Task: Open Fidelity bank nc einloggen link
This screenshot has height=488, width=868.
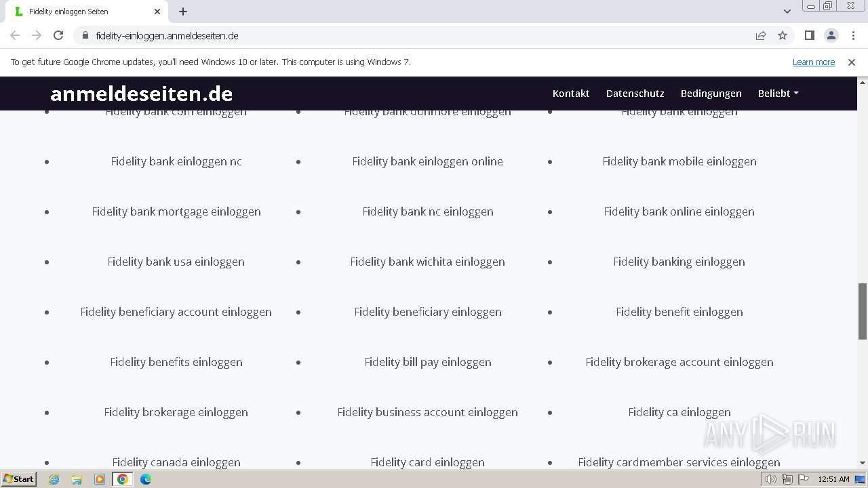Action: coord(428,211)
